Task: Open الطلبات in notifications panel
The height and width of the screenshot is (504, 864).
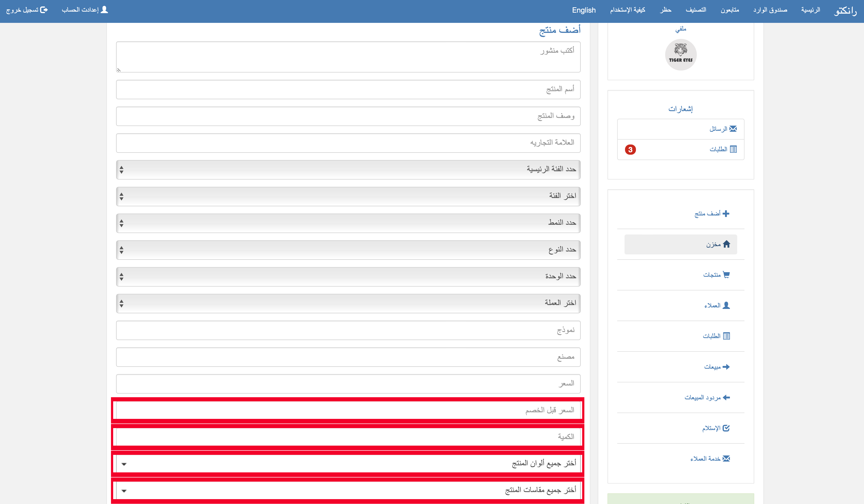Action: click(680, 149)
